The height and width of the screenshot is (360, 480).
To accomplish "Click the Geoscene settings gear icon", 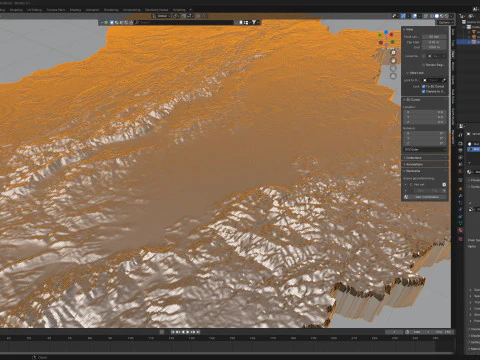I will coord(444,184).
